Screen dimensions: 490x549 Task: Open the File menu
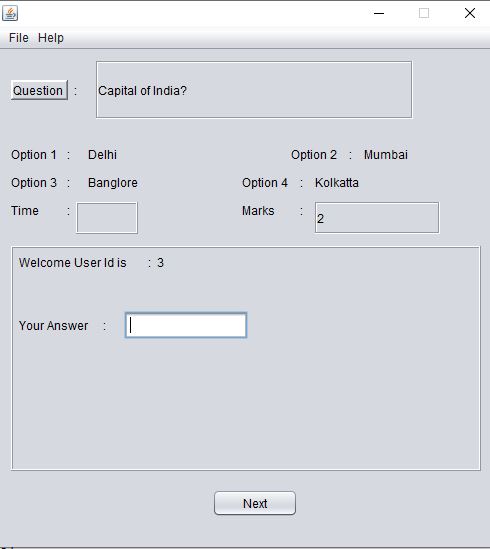tap(19, 37)
